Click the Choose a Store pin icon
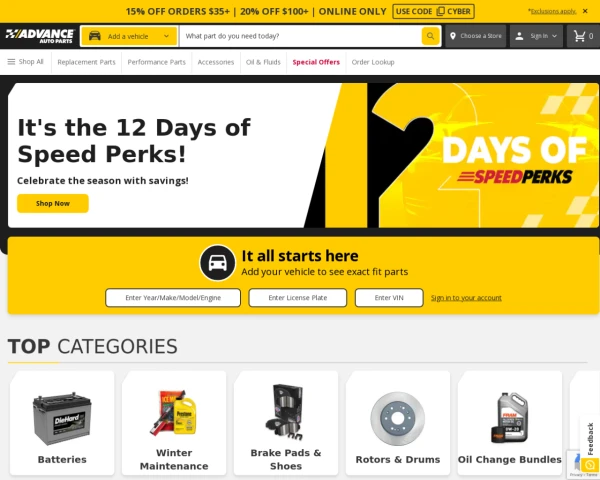This screenshot has height=480, width=600. (x=453, y=36)
